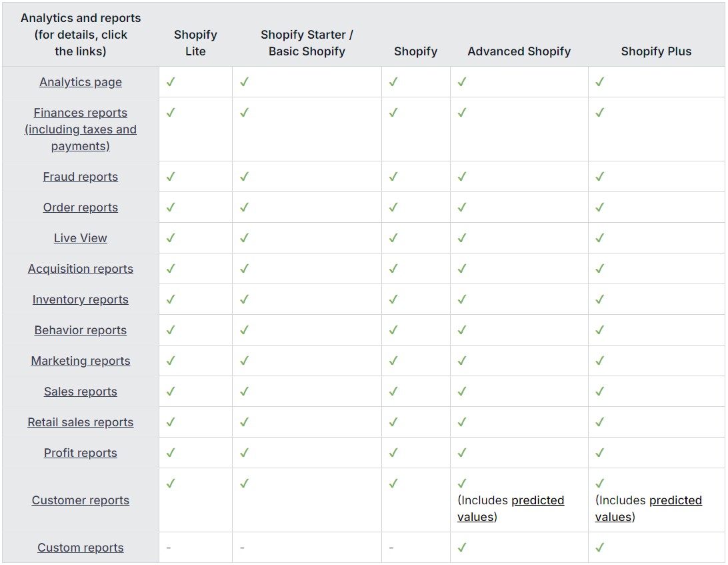
Task: Open Custom reports link
Action: pyautogui.click(x=80, y=548)
